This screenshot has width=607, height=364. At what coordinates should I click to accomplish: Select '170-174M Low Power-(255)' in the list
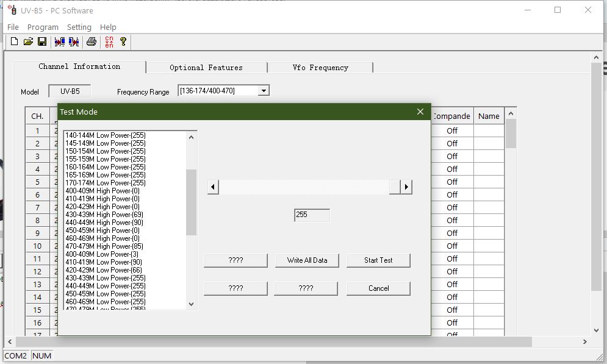(x=106, y=182)
